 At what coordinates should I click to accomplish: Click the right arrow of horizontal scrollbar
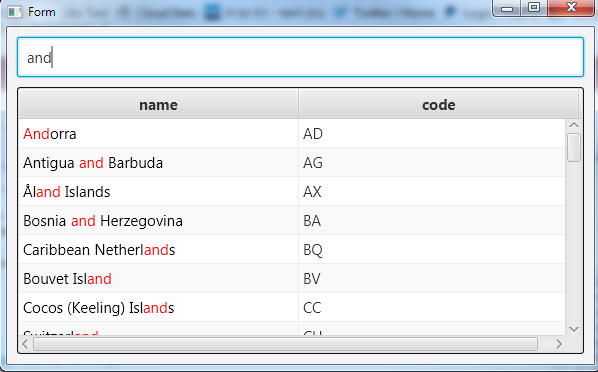[x=559, y=344]
